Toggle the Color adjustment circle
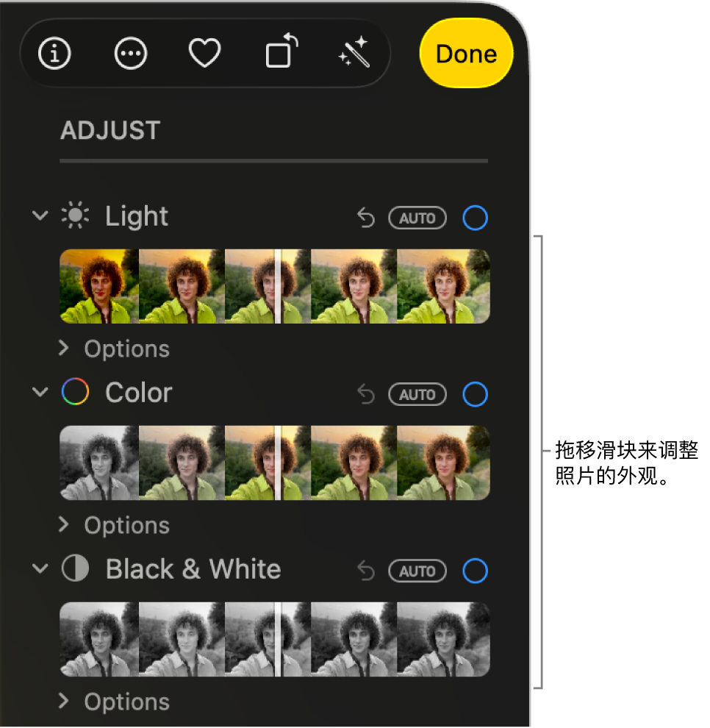The width and height of the screenshot is (710, 728). coord(476,394)
